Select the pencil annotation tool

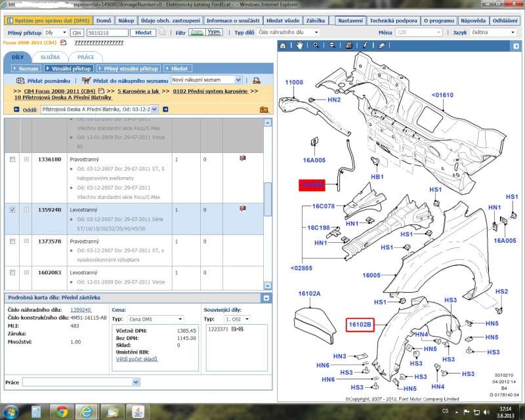tap(365, 45)
